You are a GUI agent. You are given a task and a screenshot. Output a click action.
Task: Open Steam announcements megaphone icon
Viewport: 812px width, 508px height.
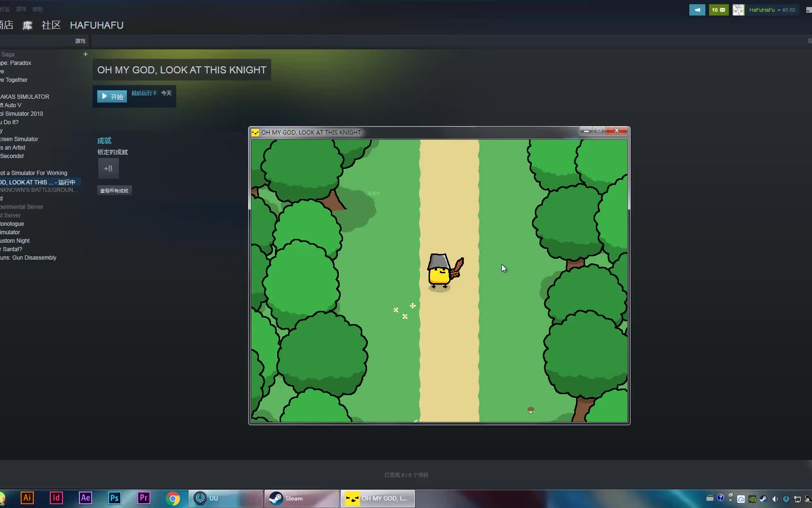pos(697,10)
